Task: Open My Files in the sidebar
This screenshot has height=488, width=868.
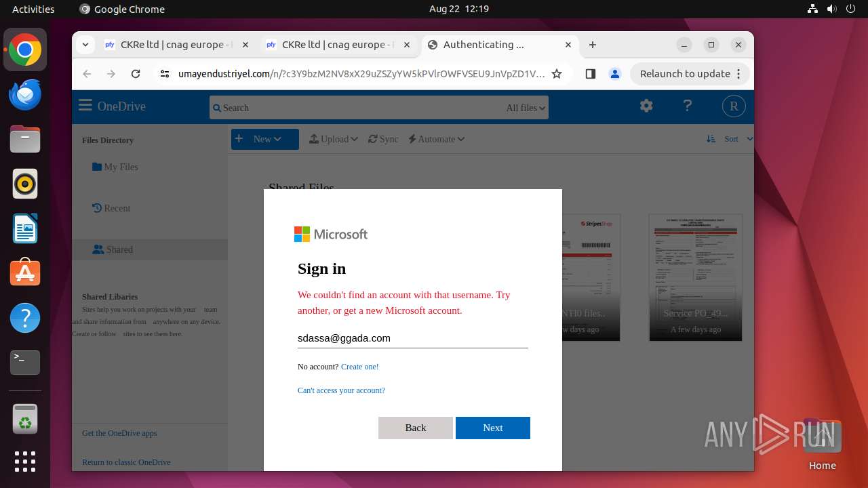Action: [x=115, y=167]
